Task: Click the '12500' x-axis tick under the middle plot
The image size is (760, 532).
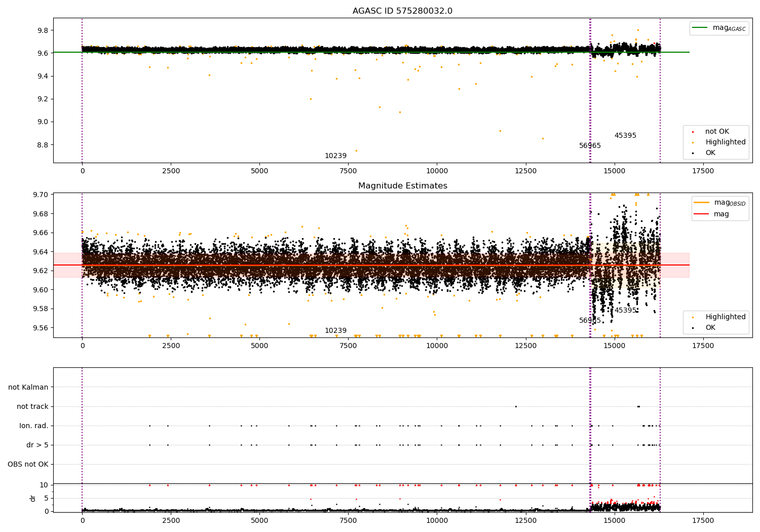Action: 525,346
